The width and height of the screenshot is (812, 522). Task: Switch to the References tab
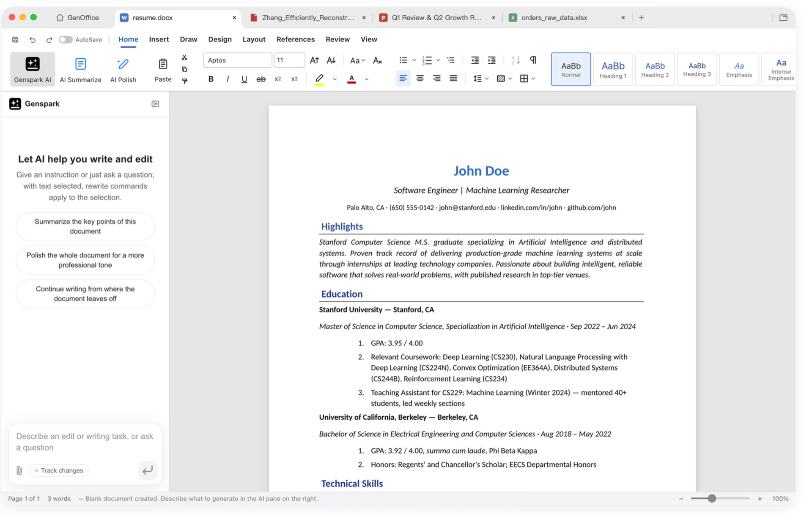295,39
